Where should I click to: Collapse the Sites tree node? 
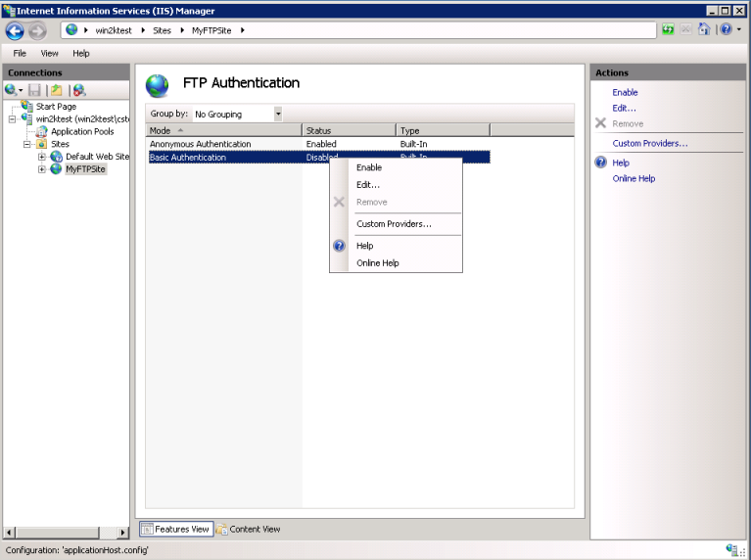pos(26,144)
